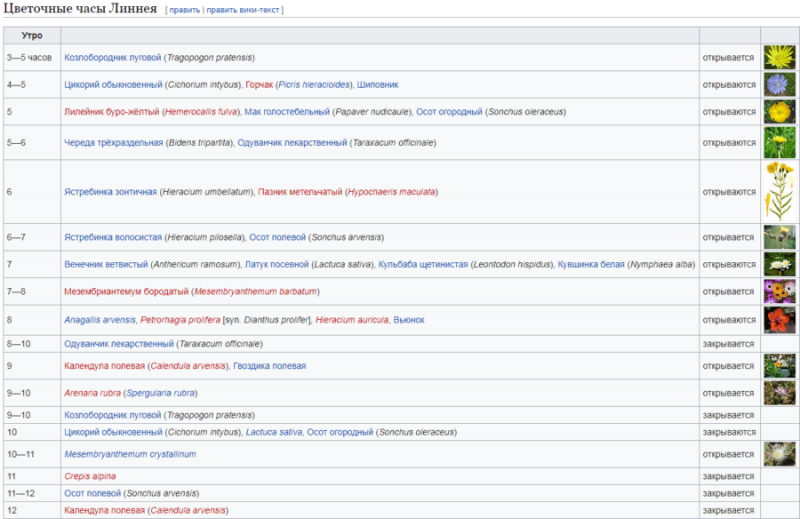
Task: Open the white water lily thumbnail
Action: [780, 264]
